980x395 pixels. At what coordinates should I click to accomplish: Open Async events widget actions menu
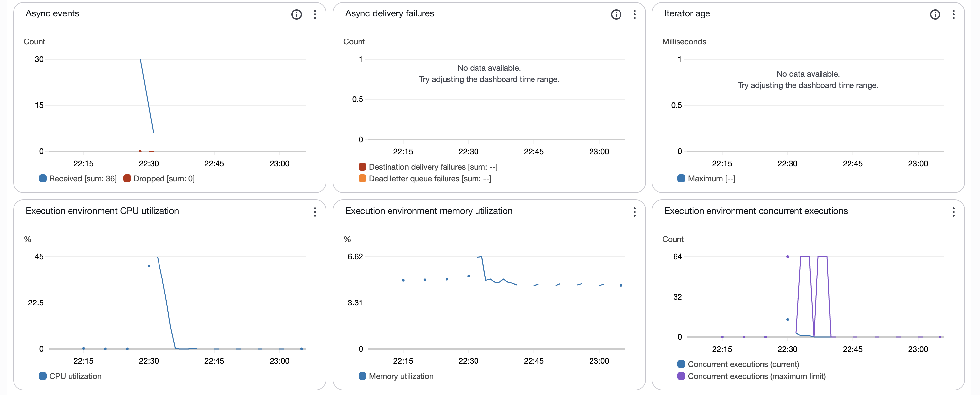coord(315,14)
